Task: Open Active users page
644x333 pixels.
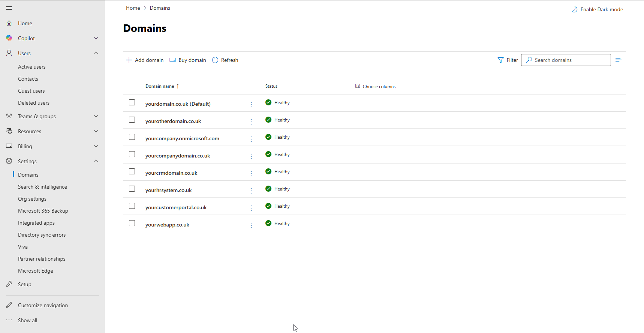Action: click(x=32, y=67)
